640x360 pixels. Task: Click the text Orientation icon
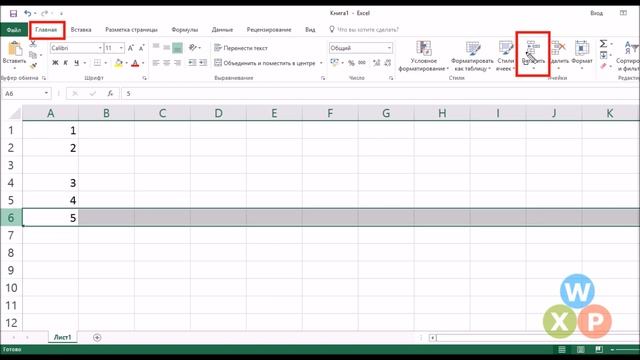[193, 48]
